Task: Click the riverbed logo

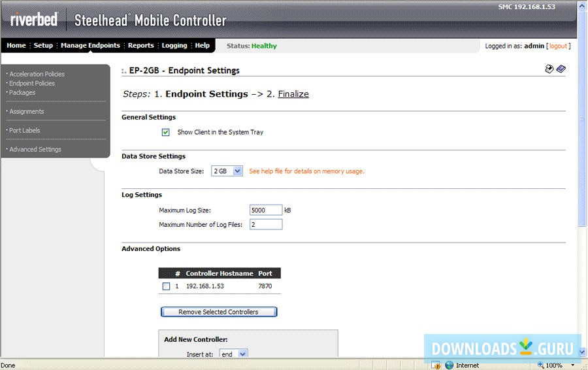Action: pos(34,19)
